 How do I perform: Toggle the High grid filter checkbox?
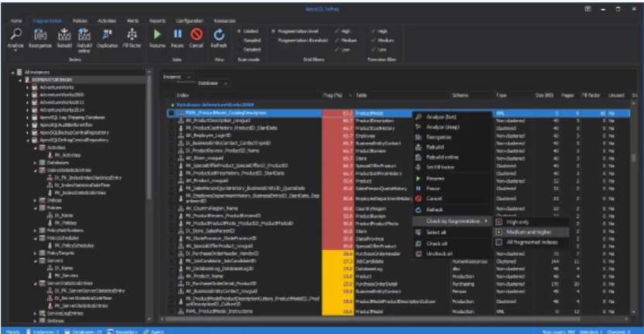(337, 31)
